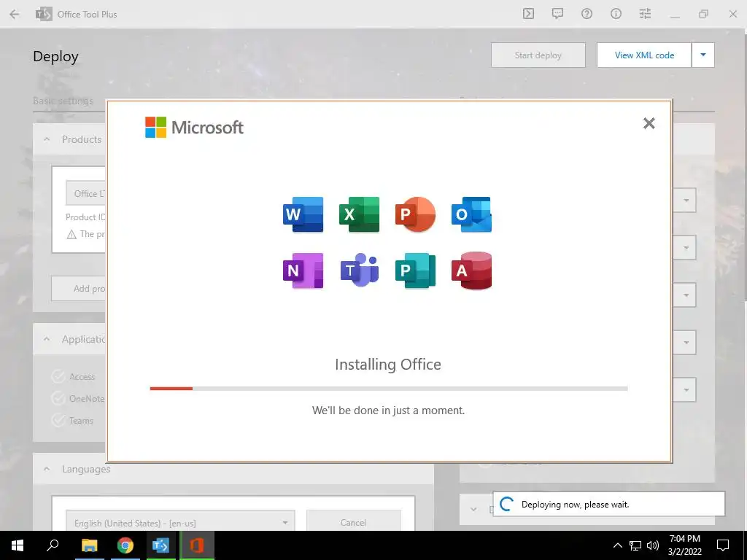Open the clock showing 7:04 PM
Screen dimensions: 747x560
coord(685,545)
